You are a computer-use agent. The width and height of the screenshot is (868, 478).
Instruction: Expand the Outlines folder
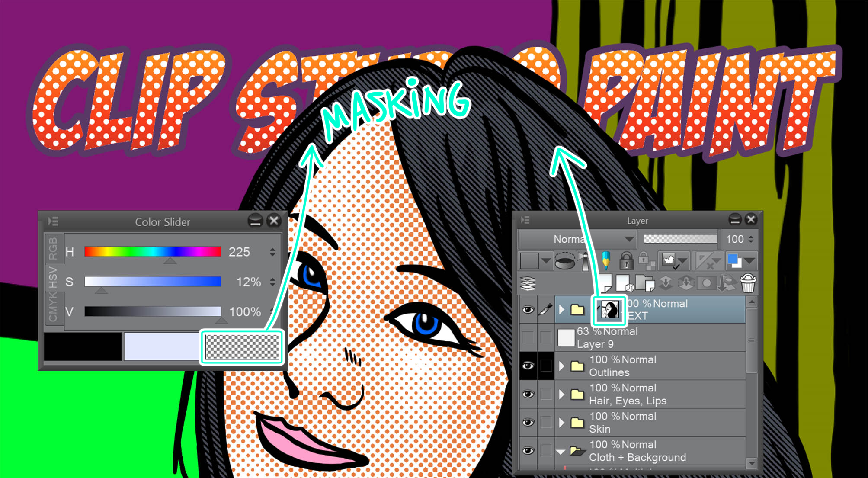pos(561,366)
